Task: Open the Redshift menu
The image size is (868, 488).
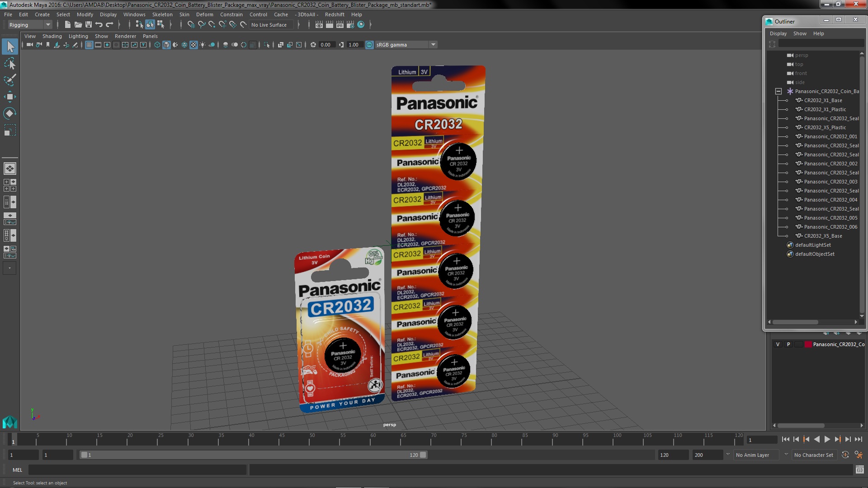Action: [x=334, y=14]
